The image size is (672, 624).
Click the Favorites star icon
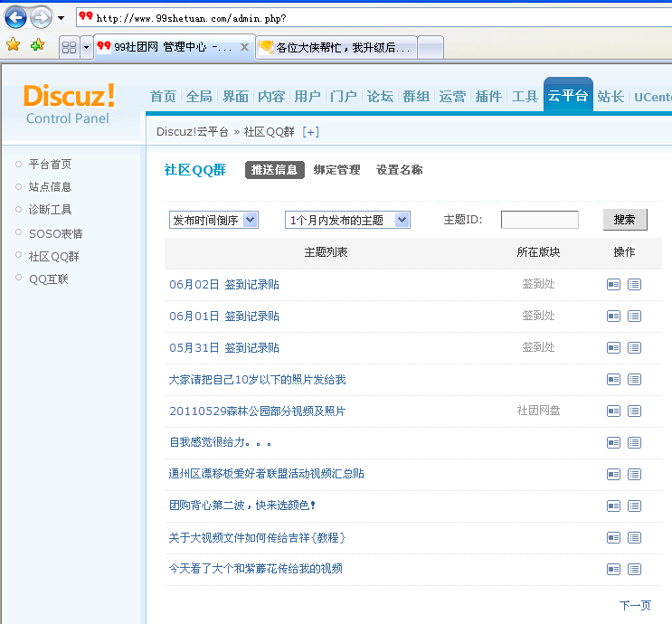pyautogui.click(x=14, y=44)
